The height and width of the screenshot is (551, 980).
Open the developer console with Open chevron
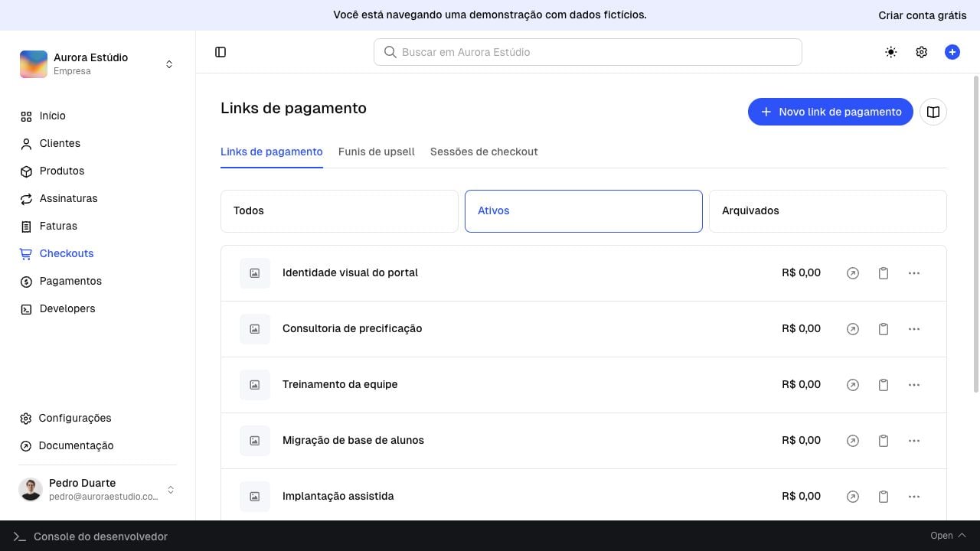coord(949,536)
